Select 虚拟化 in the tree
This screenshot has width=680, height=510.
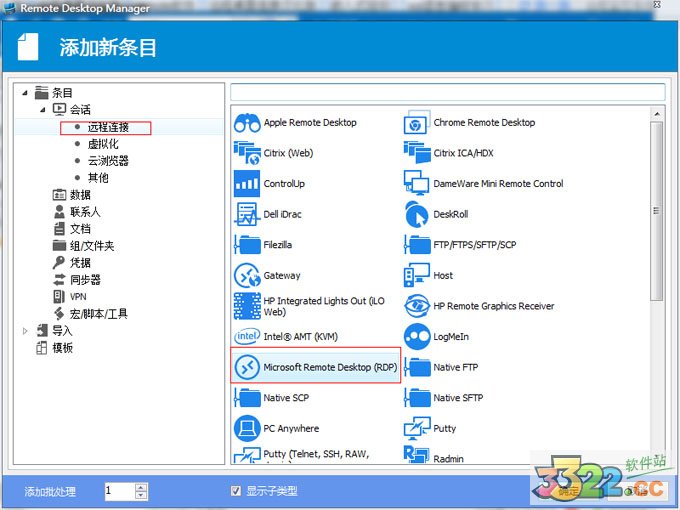click(103, 144)
